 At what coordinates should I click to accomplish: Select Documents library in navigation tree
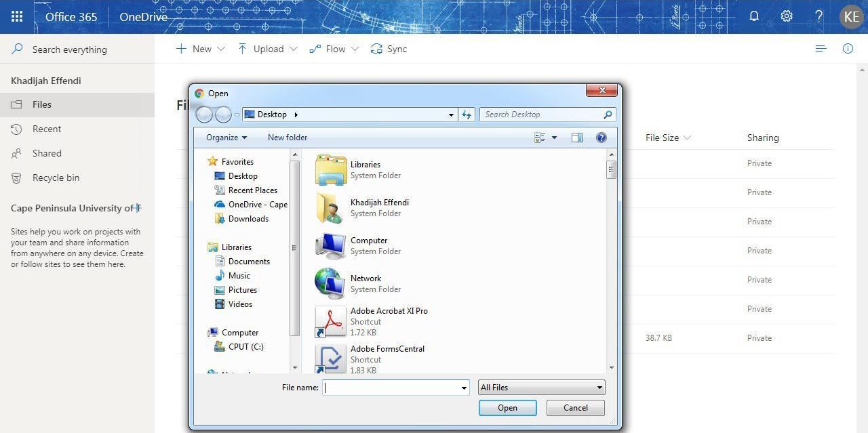tap(243, 262)
